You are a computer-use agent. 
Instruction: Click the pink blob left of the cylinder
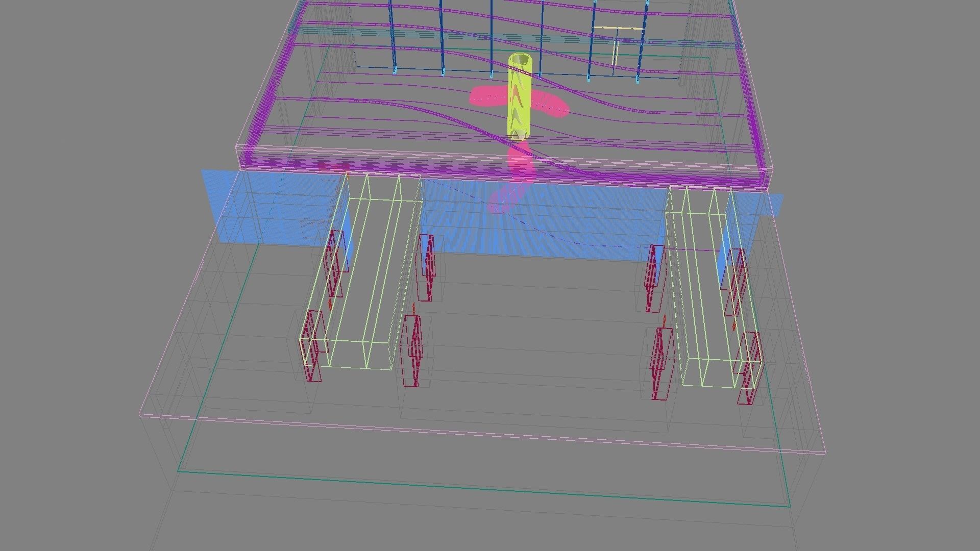pos(487,96)
